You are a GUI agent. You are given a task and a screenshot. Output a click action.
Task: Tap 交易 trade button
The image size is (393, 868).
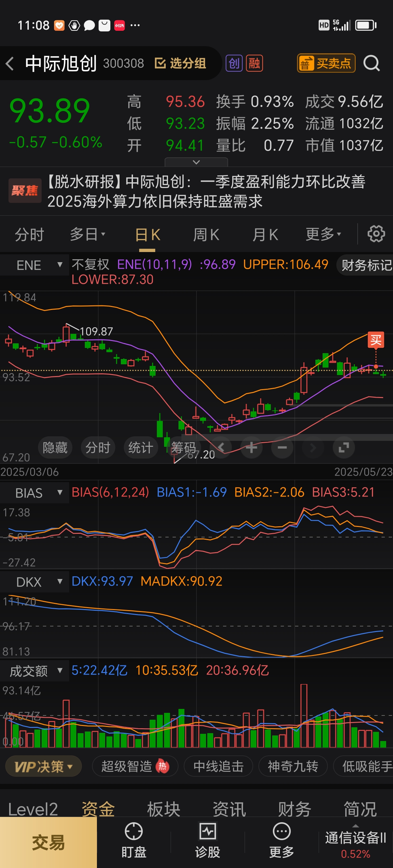[48, 842]
